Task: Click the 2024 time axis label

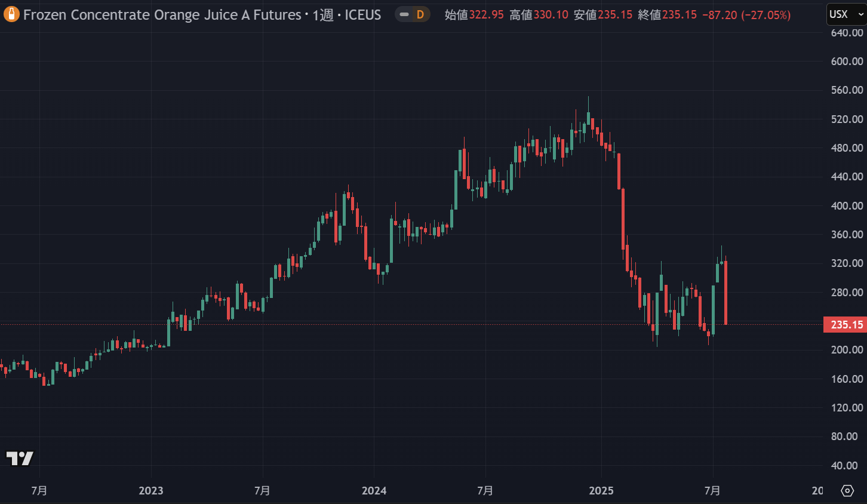Action: click(374, 491)
